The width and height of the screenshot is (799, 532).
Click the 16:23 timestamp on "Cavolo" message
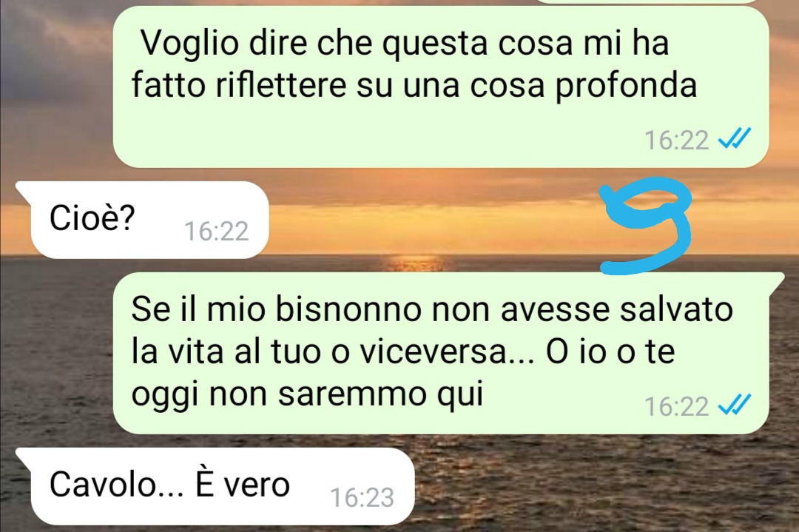(x=363, y=498)
